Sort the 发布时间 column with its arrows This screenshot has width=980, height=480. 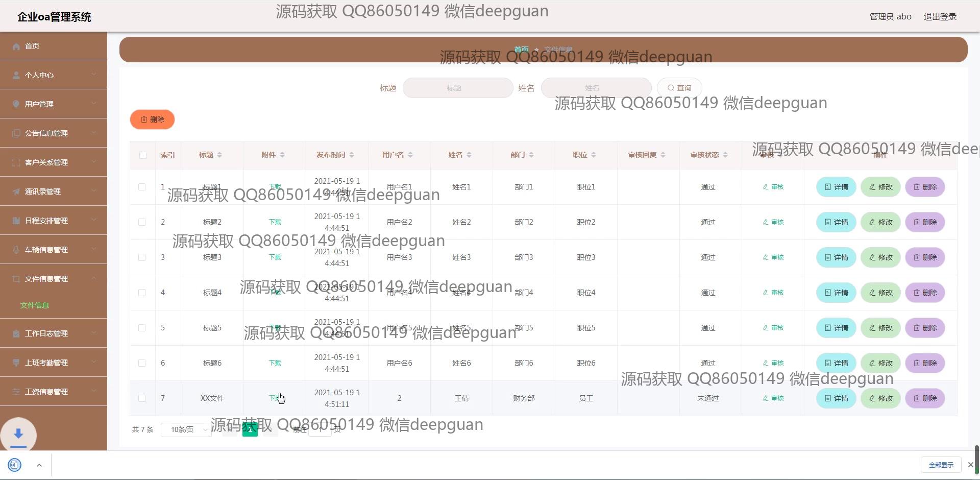tap(352, 155)
